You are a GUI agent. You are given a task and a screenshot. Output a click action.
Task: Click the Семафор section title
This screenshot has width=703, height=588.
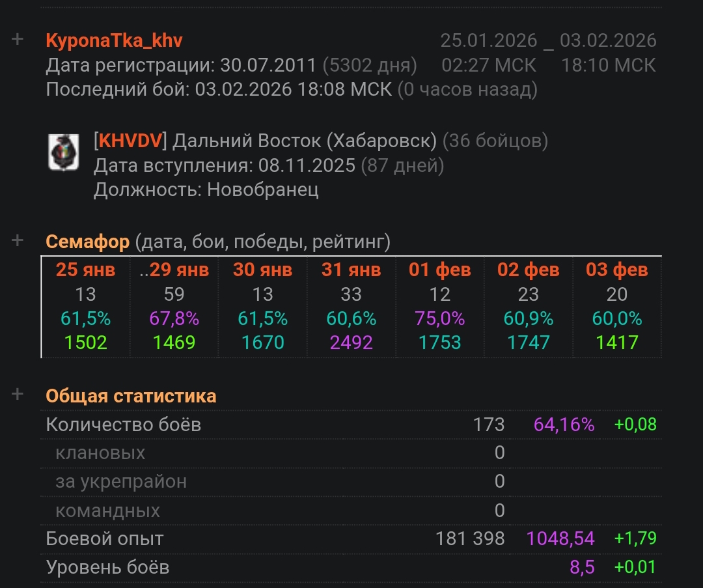click(x=87, y=242)
